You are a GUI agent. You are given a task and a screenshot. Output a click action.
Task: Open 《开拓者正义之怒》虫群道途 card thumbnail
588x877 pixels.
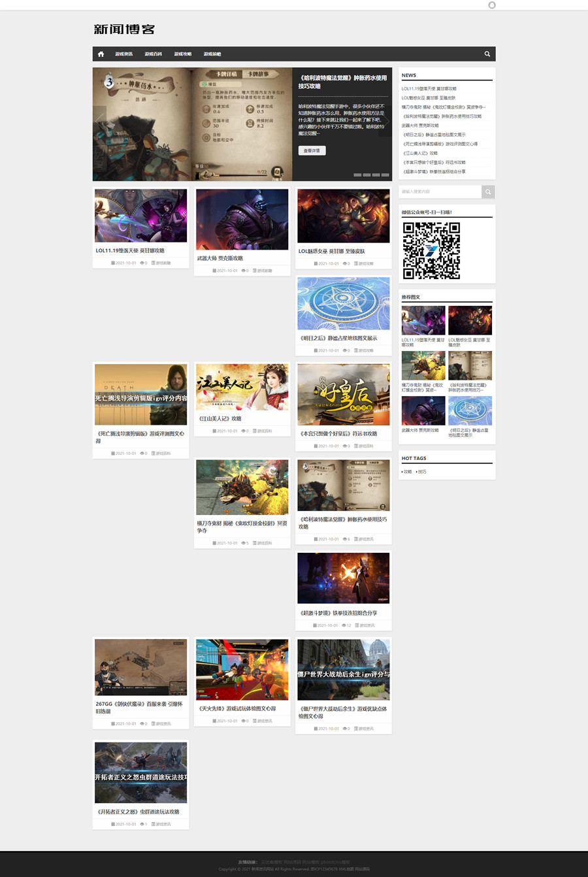[140, 772]
